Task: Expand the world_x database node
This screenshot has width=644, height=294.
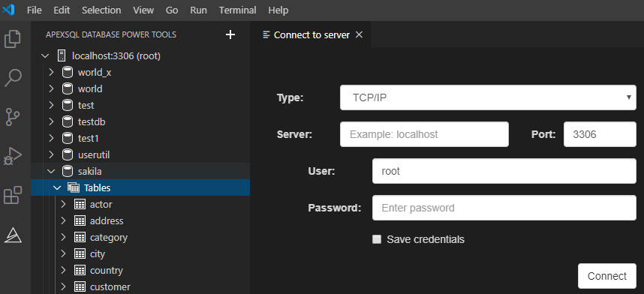Action: click(51, 72)
